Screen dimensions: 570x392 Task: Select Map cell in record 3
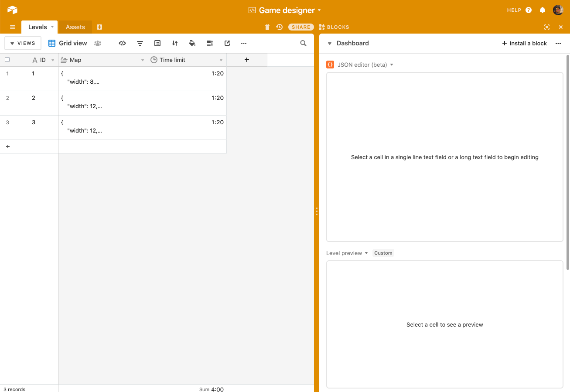coord(103,127)
